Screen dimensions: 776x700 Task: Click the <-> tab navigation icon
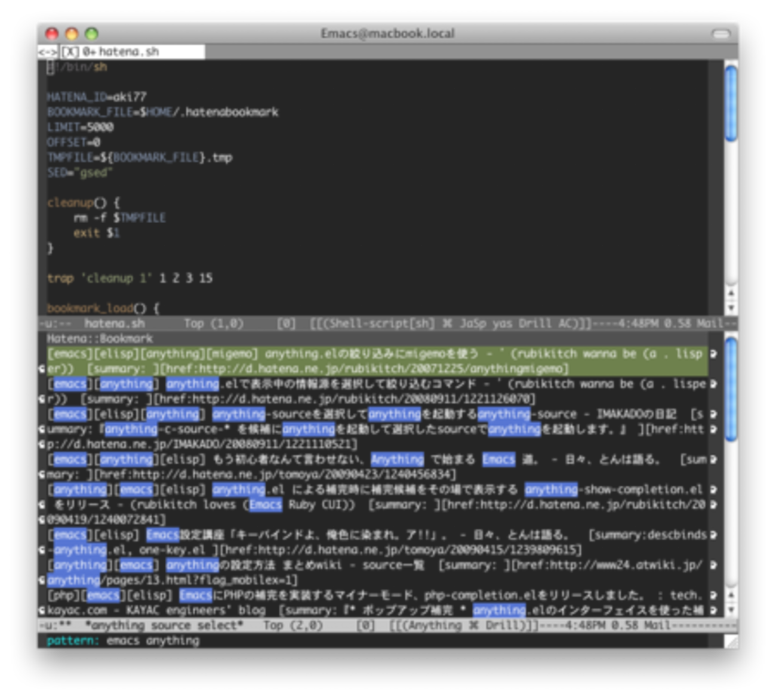[47, 52]
